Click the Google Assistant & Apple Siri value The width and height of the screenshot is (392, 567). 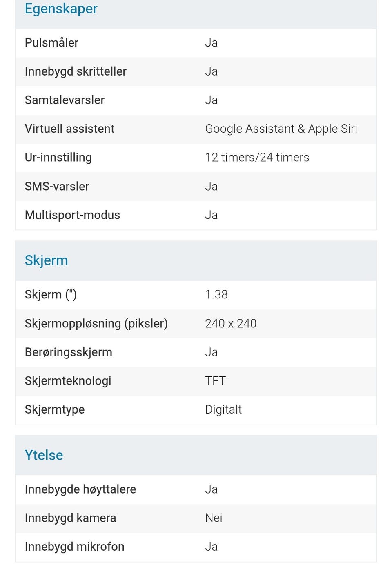coord(281,129)
